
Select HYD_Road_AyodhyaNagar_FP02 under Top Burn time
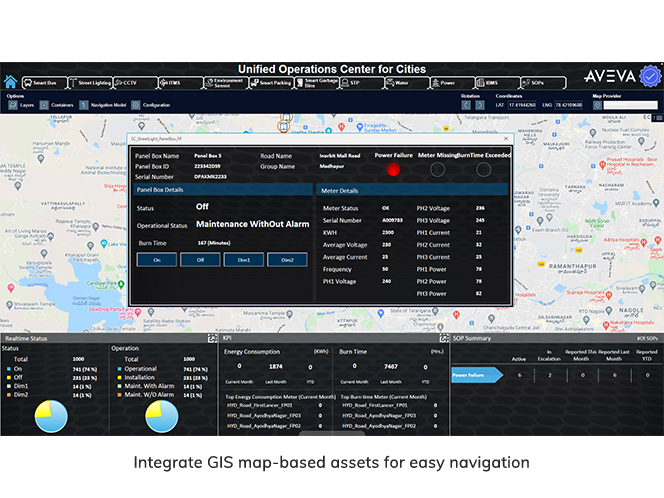pos(379,426)
